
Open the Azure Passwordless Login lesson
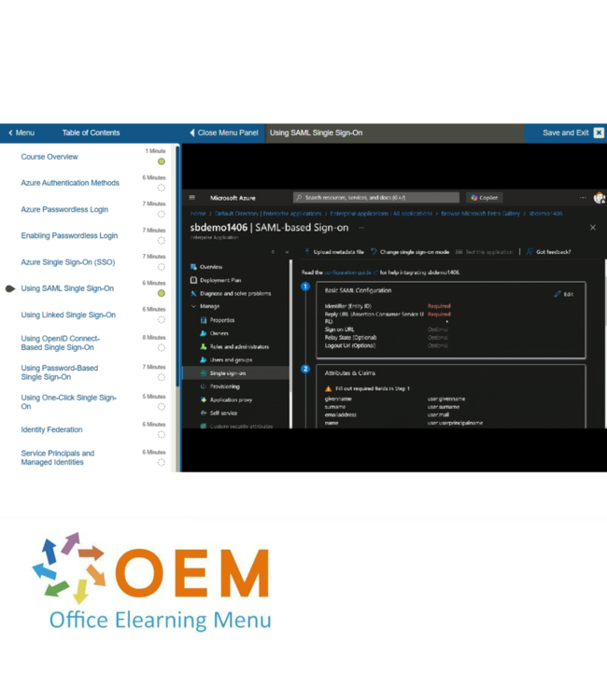point(64,210)
